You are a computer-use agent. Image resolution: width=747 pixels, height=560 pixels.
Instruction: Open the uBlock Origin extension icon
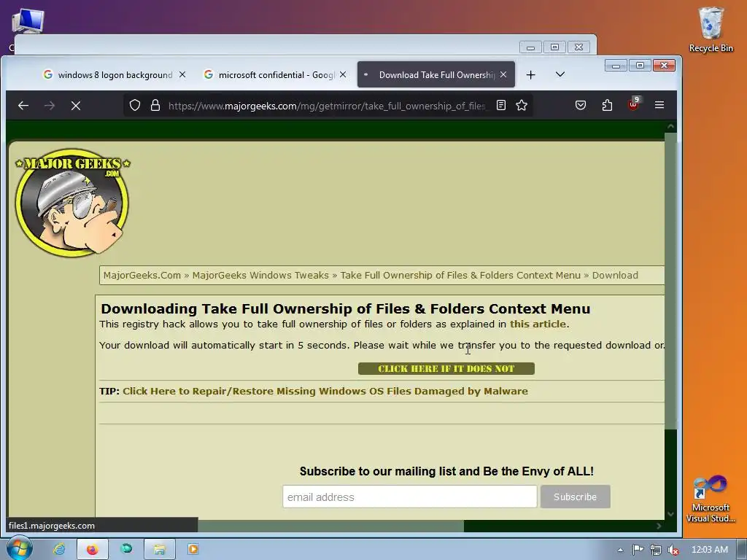tap(634, 104)
